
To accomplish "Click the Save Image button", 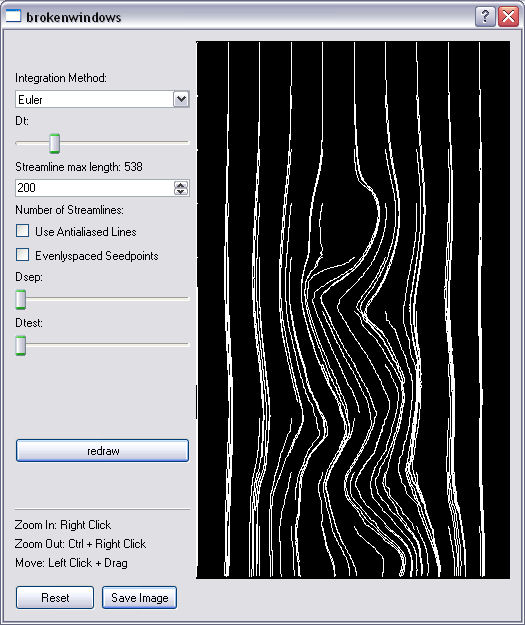I will 140,597.
